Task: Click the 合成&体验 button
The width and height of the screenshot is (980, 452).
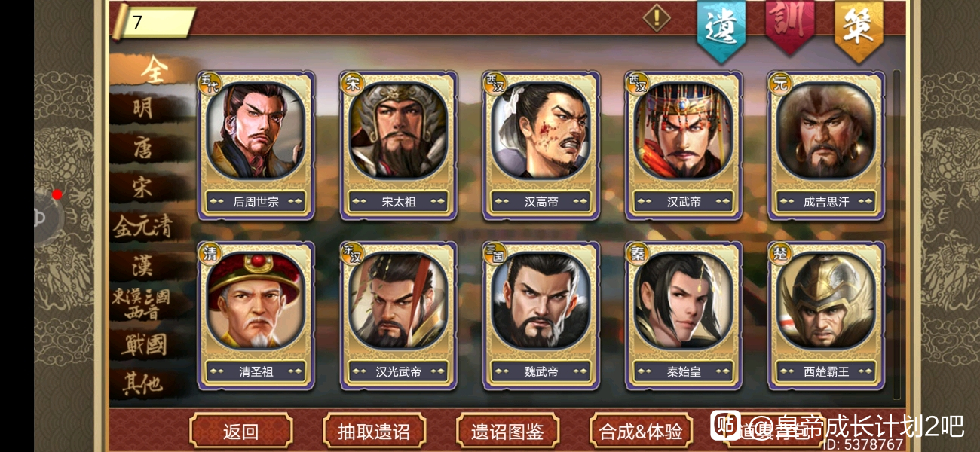Action: click(x=641, y=431)
